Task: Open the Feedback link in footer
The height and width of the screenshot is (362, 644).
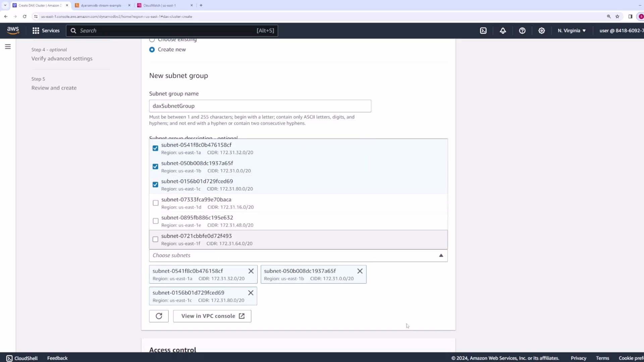Action: 57,358
